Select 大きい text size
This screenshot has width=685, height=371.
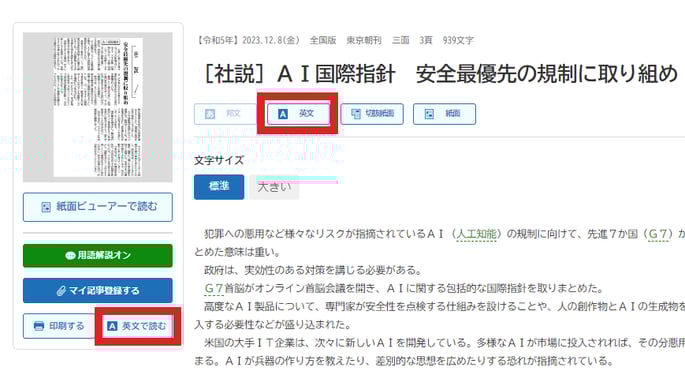pyautogui.click(x=274, y=187)
